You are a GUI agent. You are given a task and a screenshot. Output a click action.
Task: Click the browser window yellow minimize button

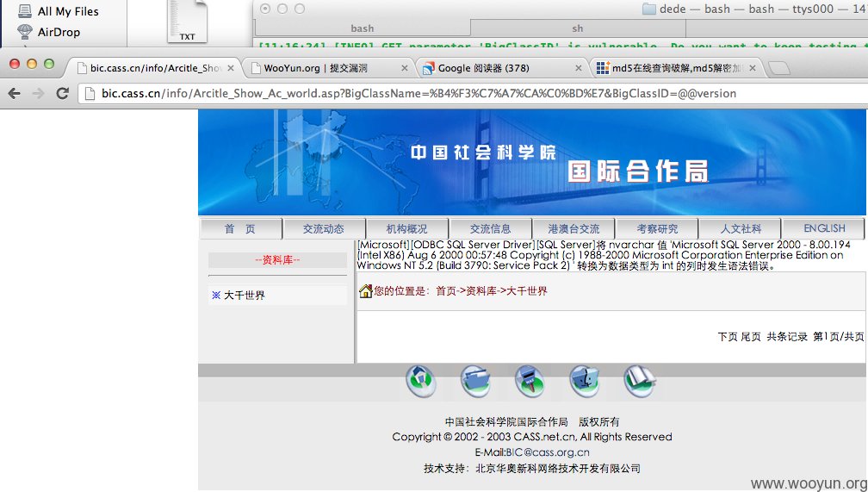point(32,64)
